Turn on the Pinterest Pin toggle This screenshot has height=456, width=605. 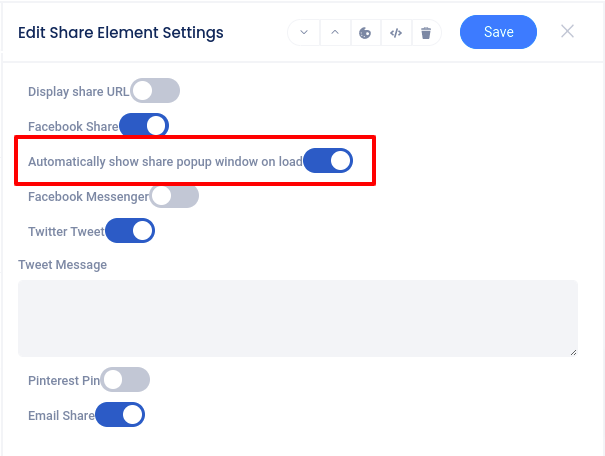pos(125,380)
